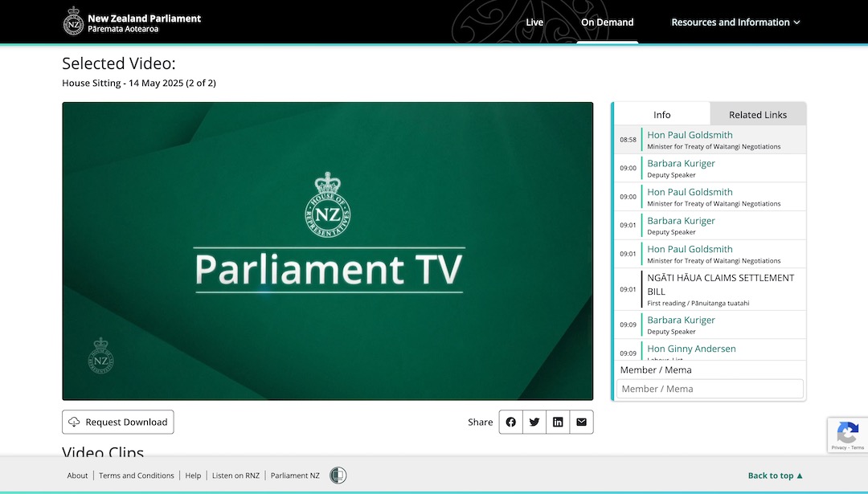Open Terms and Conditions link

pyautogui.click(x=136, y=476)
